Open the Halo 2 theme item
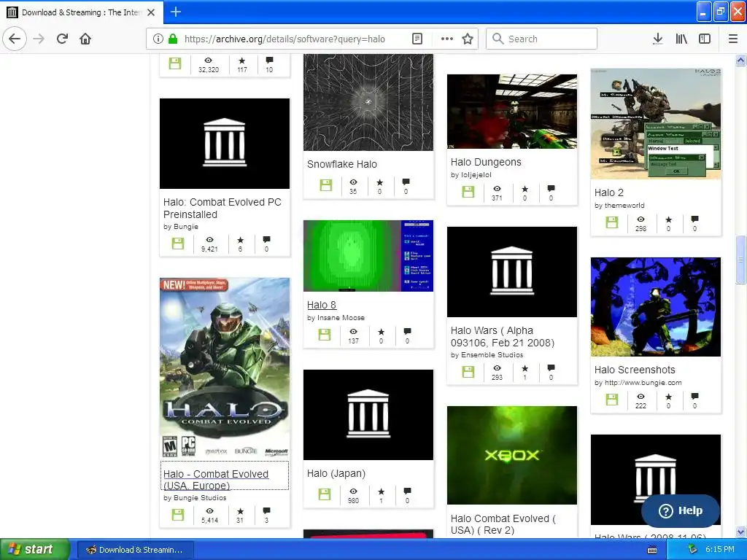747x560 pixels. [x=609, y=192]
